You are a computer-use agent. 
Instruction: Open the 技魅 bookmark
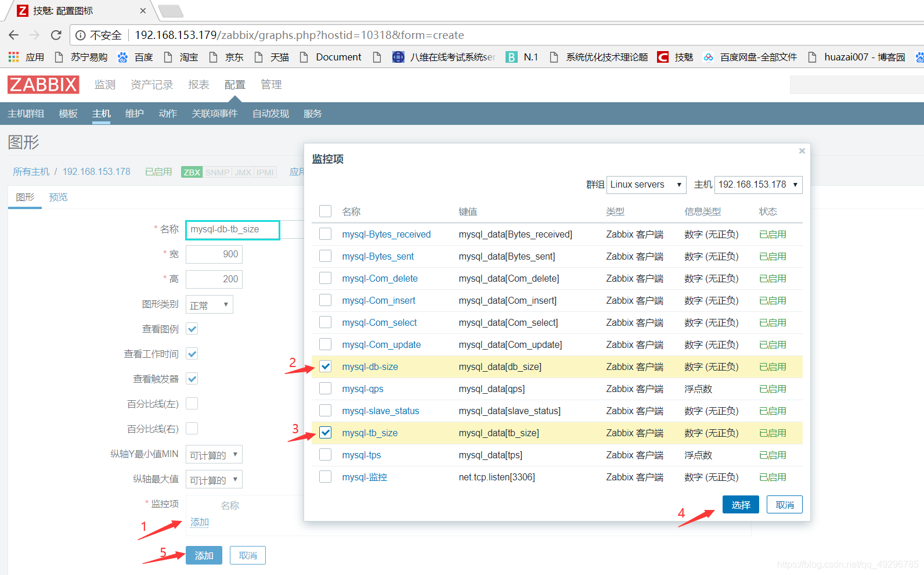[675, 57]
